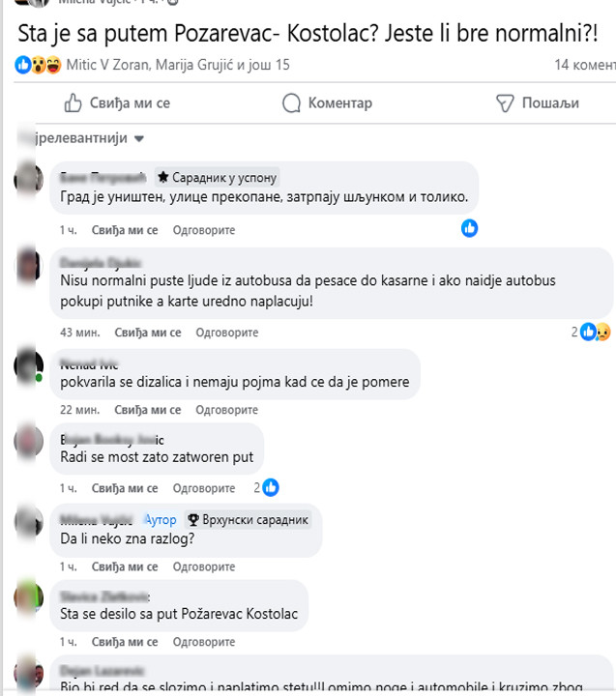Click the Пошаљи send icon
This screenshot has height=696, width=616.
pyautogui.click(x=505, y=103)
